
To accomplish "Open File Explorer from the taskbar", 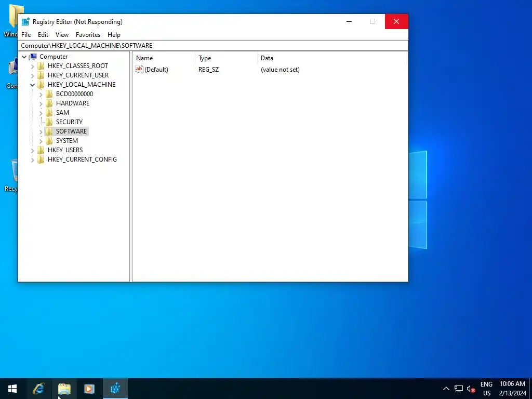I will (64, 389).
